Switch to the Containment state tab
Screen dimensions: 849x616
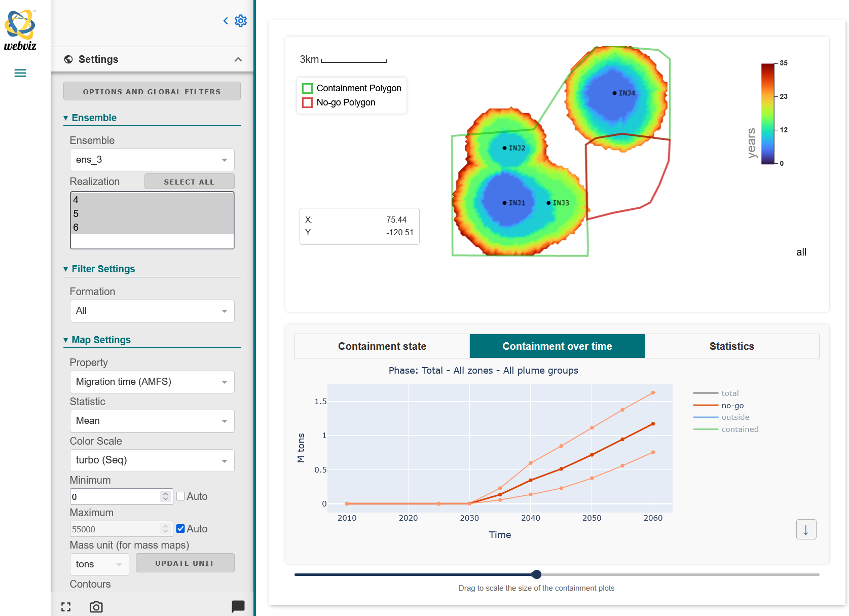pyautogui.click(x=382, y=346)
